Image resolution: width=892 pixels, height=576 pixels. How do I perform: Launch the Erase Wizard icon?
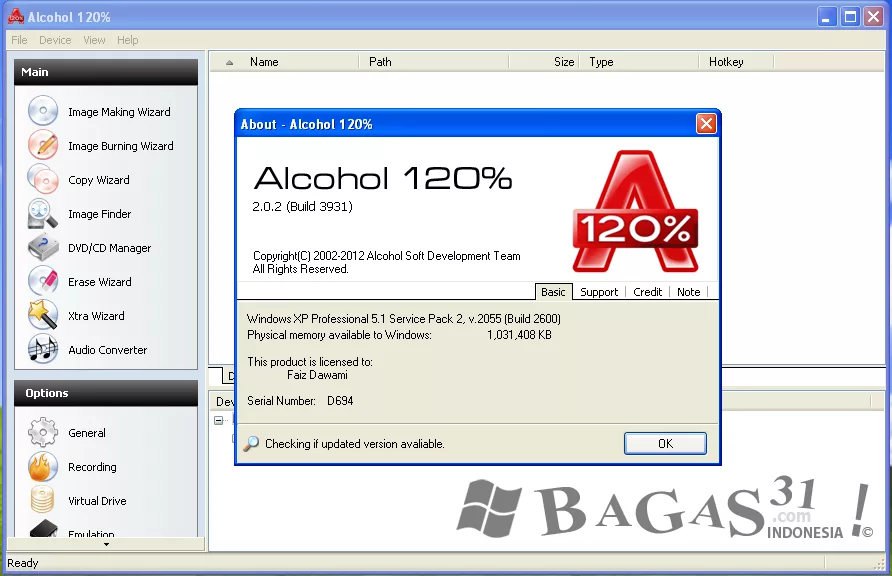(43, 281)
